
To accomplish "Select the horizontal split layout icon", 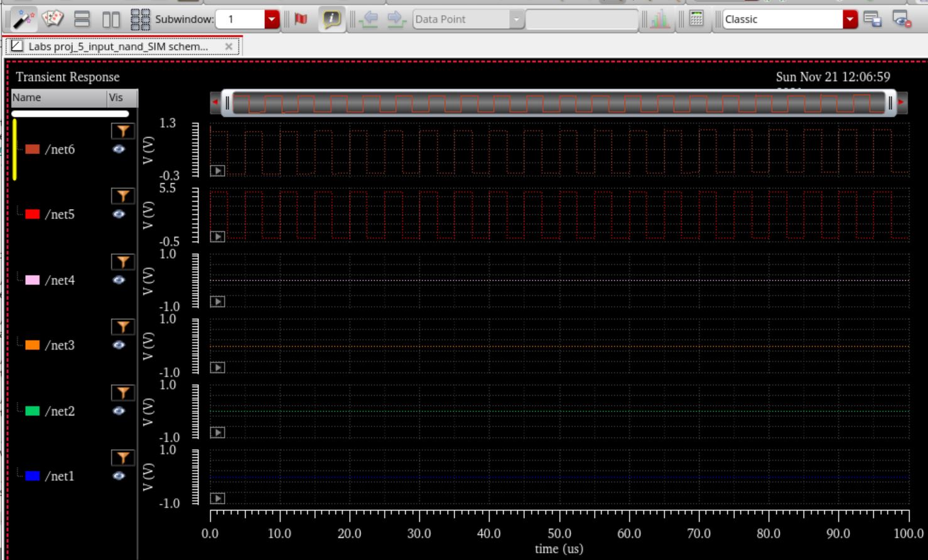I will click(x=82, y=19).
